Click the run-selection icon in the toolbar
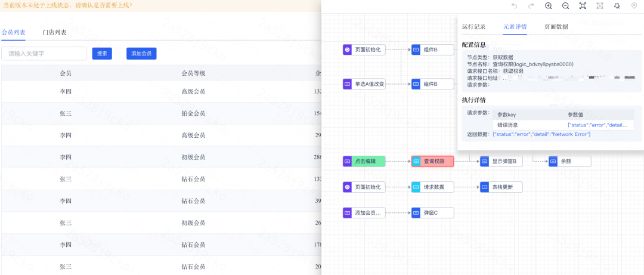 click(600, 6)
